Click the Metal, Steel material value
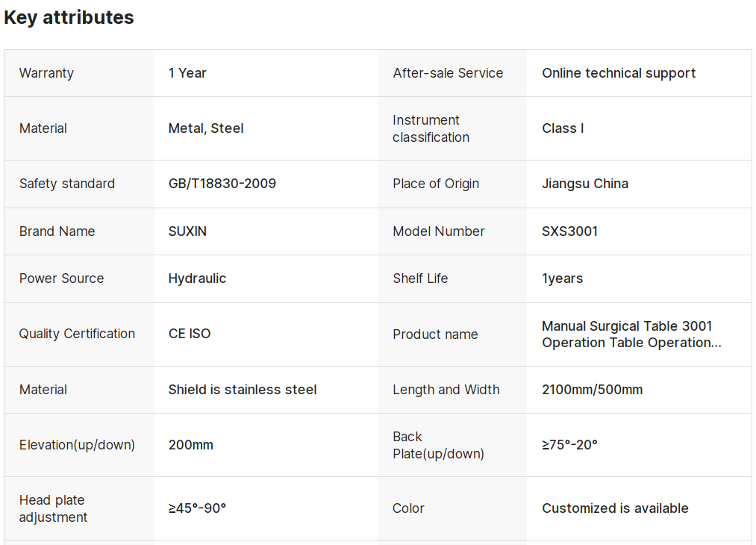This screenshot has width=756, height=545. [206, 128]
